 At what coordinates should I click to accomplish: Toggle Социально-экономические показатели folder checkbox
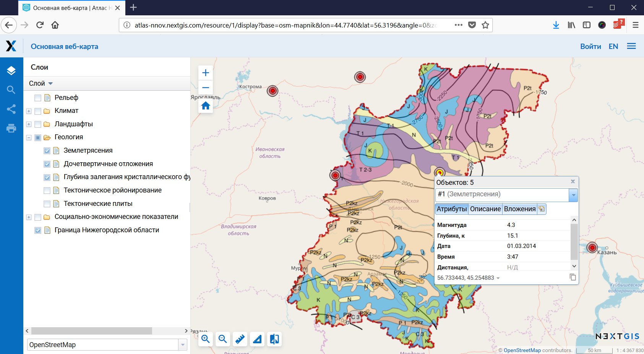(x=38, y=217)
